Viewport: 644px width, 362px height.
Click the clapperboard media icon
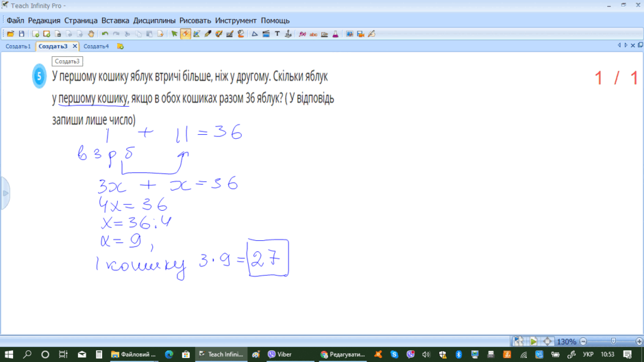266,34
